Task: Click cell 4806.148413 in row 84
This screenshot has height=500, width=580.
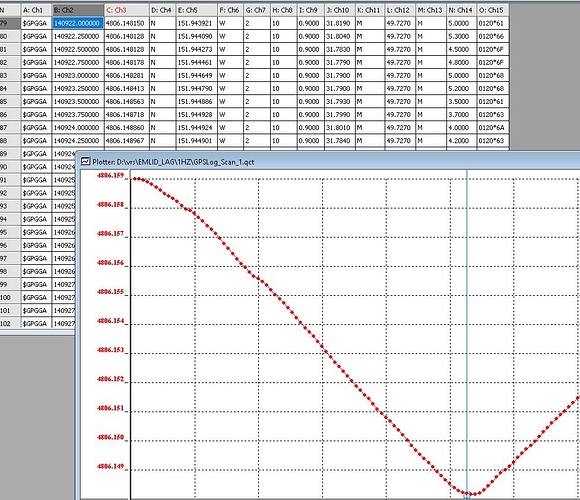Action: [x=127, y=88]
